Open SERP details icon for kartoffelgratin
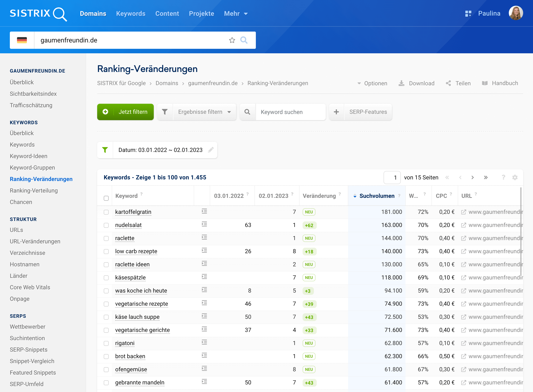This screenshot has height=392, width=533. click(204, 211)
